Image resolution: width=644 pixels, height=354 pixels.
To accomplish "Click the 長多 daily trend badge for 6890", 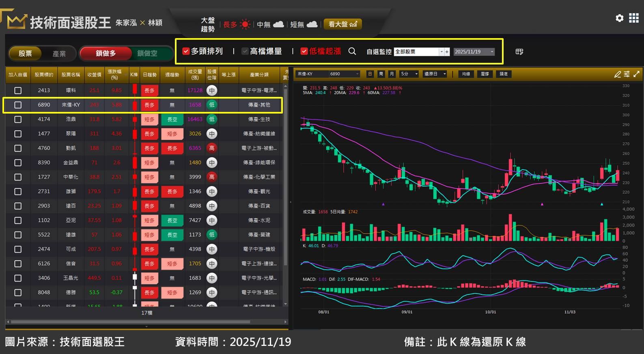I will tap(149, 105).
